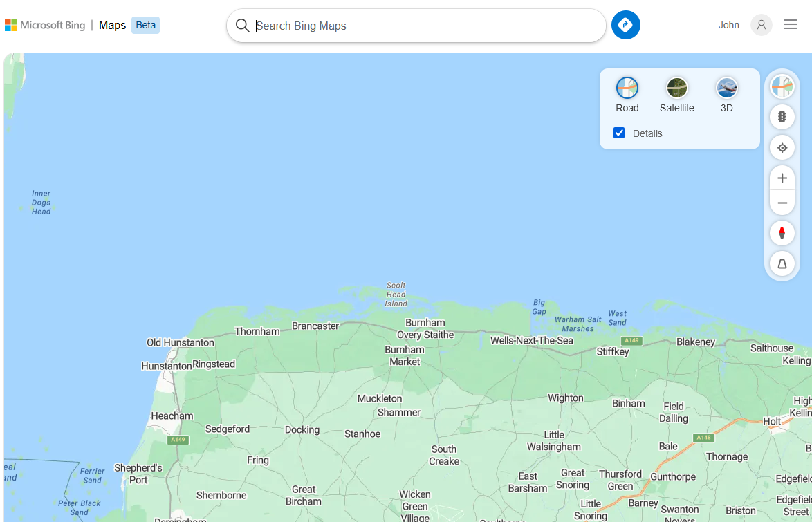Click the Beta badge
The height and width of the screenshot is (522, 812).
(x=145, y=24)
